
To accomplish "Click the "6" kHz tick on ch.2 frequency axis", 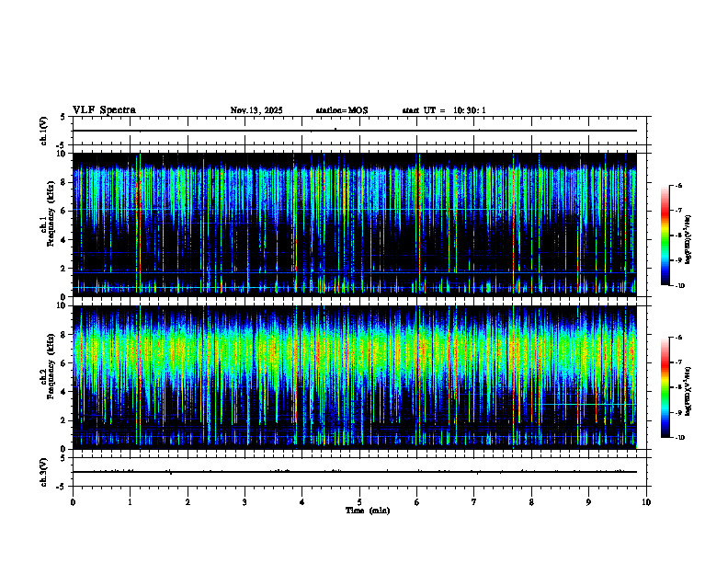I will pyautogui.click(x=63, y=363).
